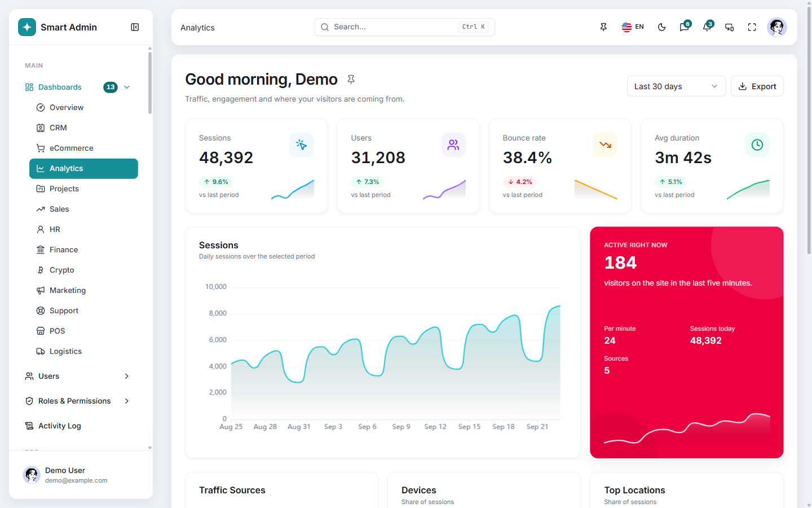The width and height of the screenshot is (812, 508).
Task: Click the 48,392 sessions value
Action: [x=226, y=157]
